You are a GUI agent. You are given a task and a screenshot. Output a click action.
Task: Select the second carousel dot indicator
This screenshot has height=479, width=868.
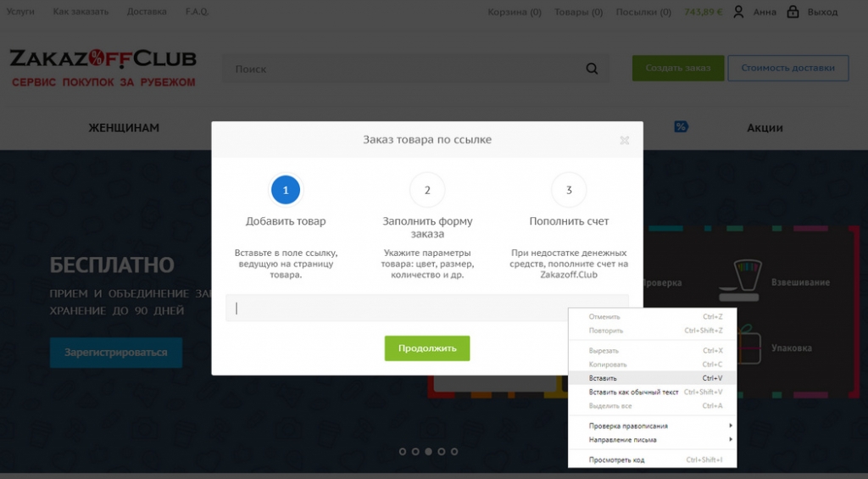point(415,452)
